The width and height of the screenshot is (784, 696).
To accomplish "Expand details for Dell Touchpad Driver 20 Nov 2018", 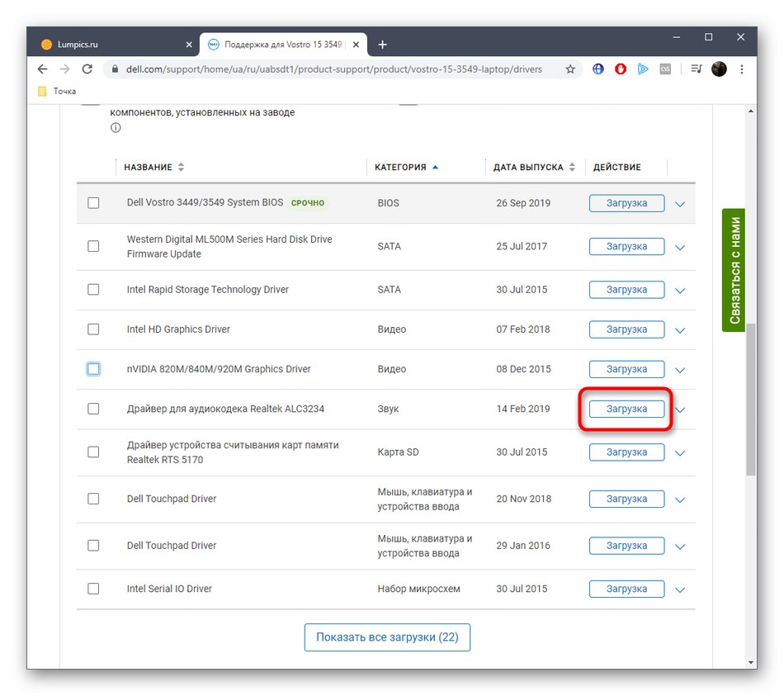I will point(680,500).
